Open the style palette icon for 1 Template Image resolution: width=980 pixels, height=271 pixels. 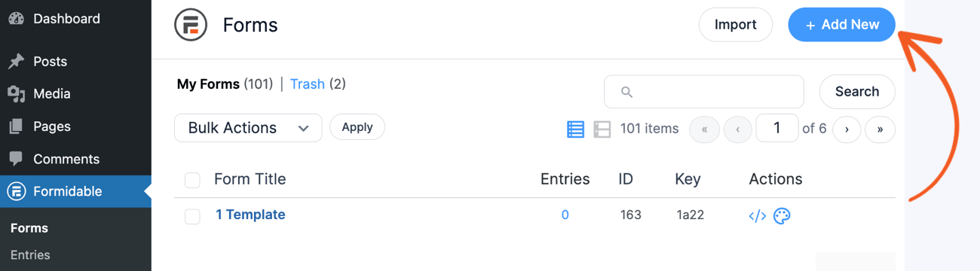coord(782,216)
